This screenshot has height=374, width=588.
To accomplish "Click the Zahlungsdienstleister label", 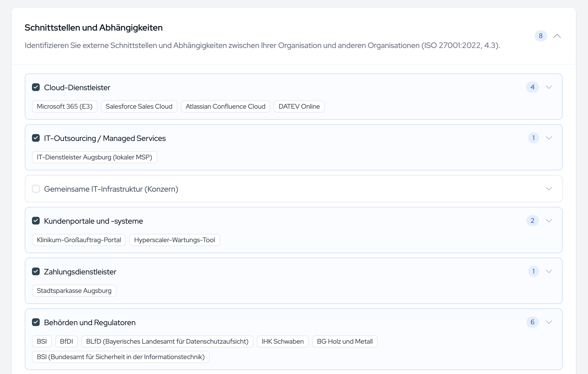I will 80,272.
